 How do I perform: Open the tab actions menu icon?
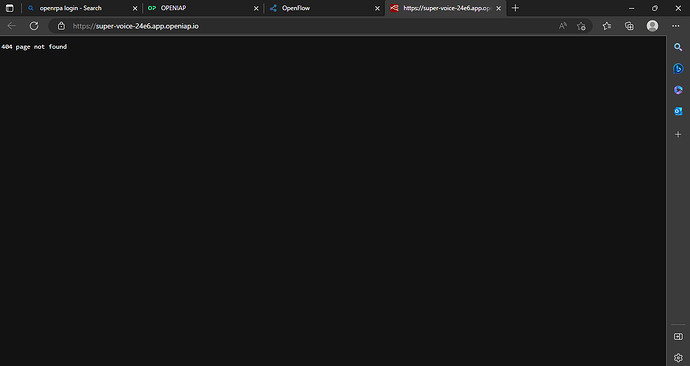pyautogui.click(x=9, y=8)
